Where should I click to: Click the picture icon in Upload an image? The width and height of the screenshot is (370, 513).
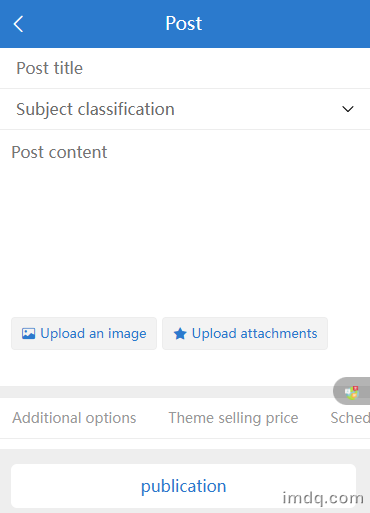click(28, 334)
